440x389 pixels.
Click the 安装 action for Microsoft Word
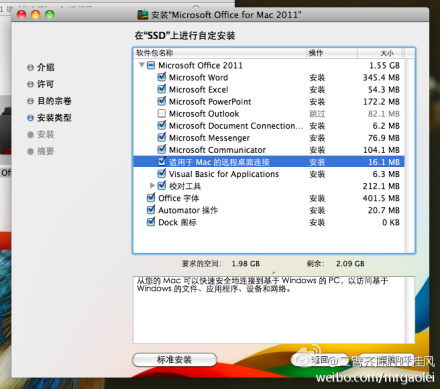(x=317, y=78)
